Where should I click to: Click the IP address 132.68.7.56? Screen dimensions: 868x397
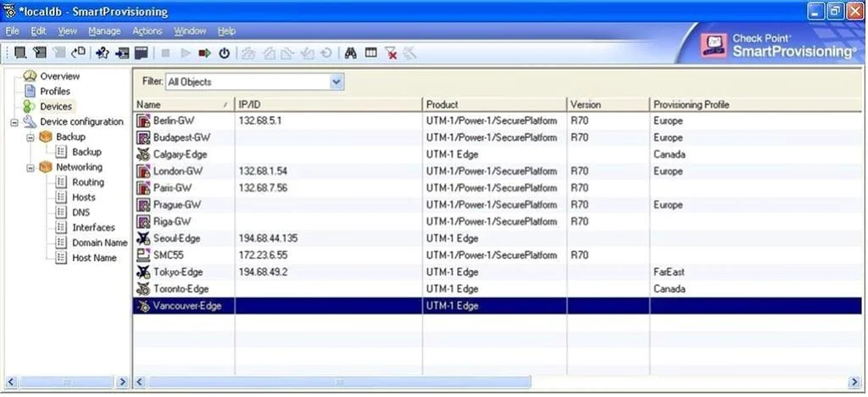point(263,187)
